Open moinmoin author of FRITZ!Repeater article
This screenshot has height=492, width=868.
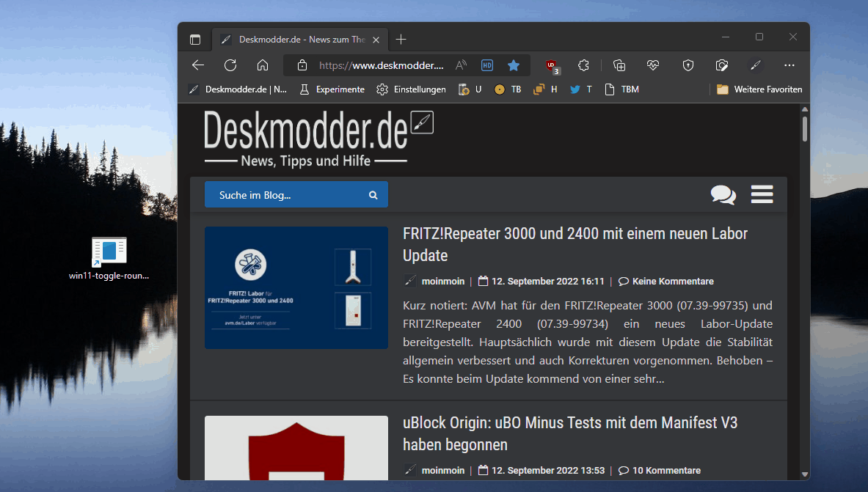tap(443, 281)
